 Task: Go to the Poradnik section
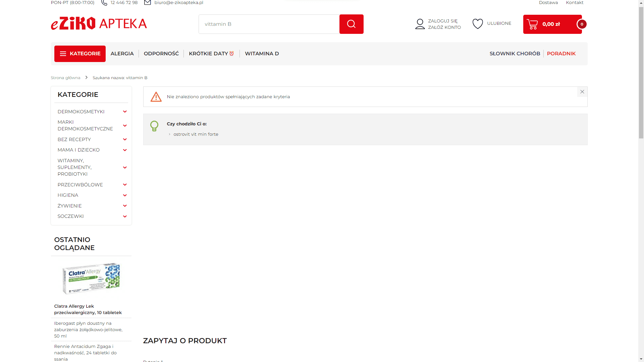[561, 54]
